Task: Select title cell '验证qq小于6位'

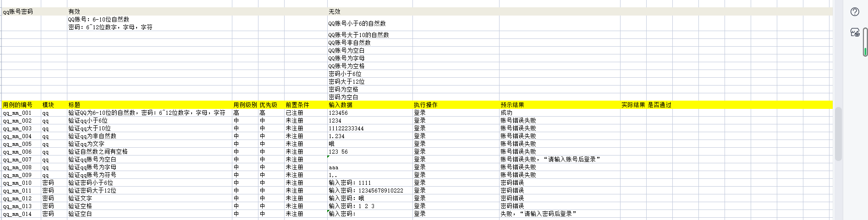Action: pos(149,120)
